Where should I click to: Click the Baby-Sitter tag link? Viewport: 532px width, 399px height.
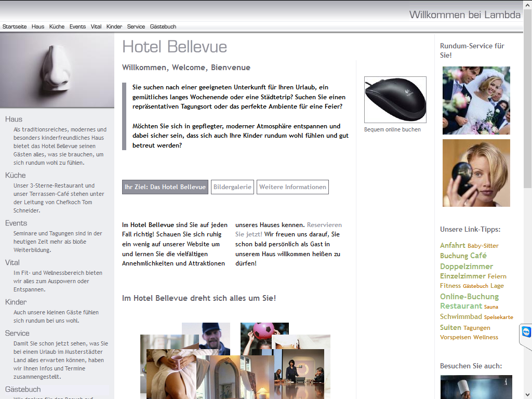483,246
